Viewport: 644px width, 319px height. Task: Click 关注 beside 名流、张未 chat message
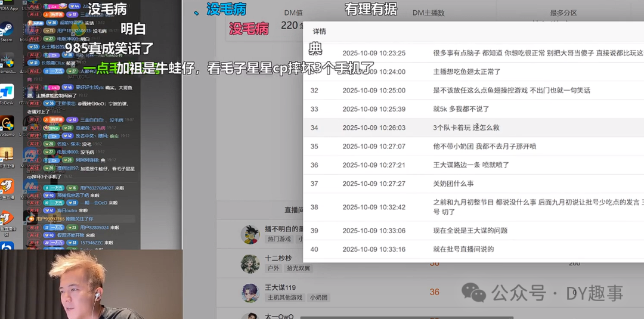pyautogui.click(x=35, y=144)
